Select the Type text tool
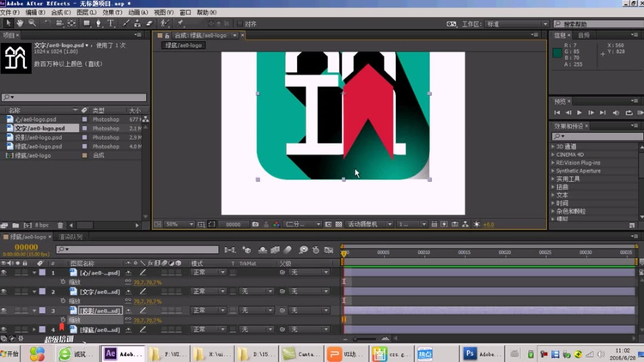This screenshot has width=644, height=362. (111, 23)
